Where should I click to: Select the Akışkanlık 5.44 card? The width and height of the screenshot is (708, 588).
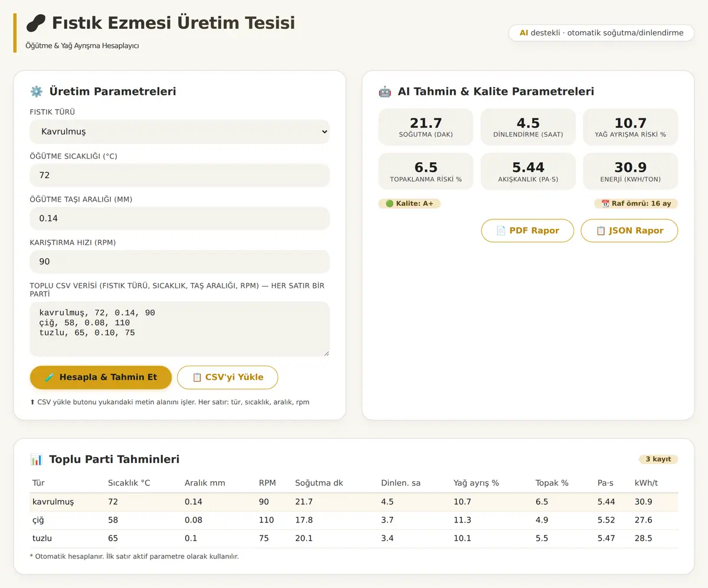point(528,171)
